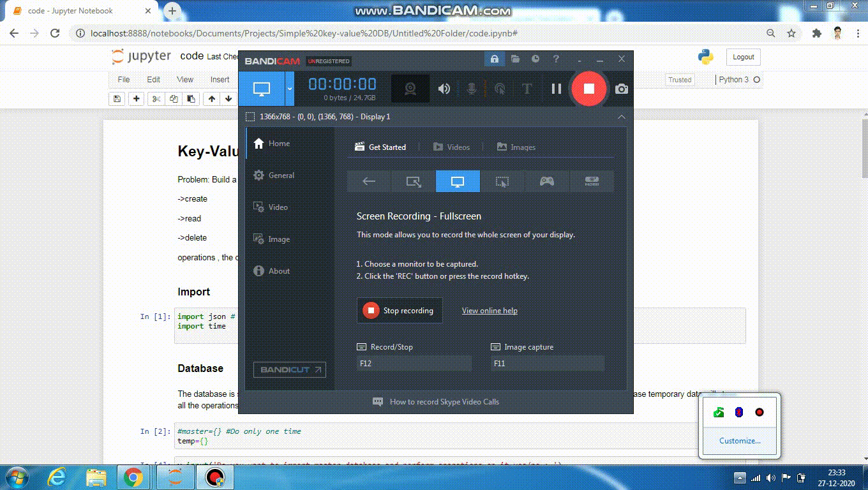Click the Customize link in tray popup
Screen dimensions: 868x490
click(740, 441)
